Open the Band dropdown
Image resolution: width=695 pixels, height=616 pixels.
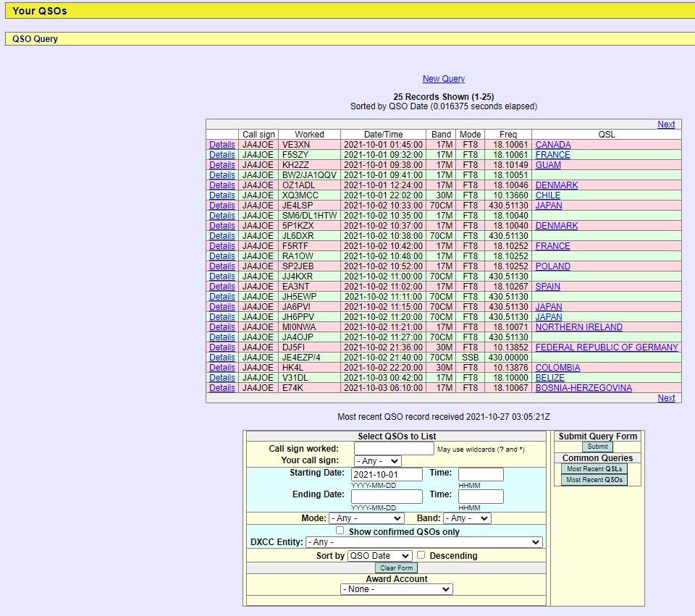click(466, 518)
